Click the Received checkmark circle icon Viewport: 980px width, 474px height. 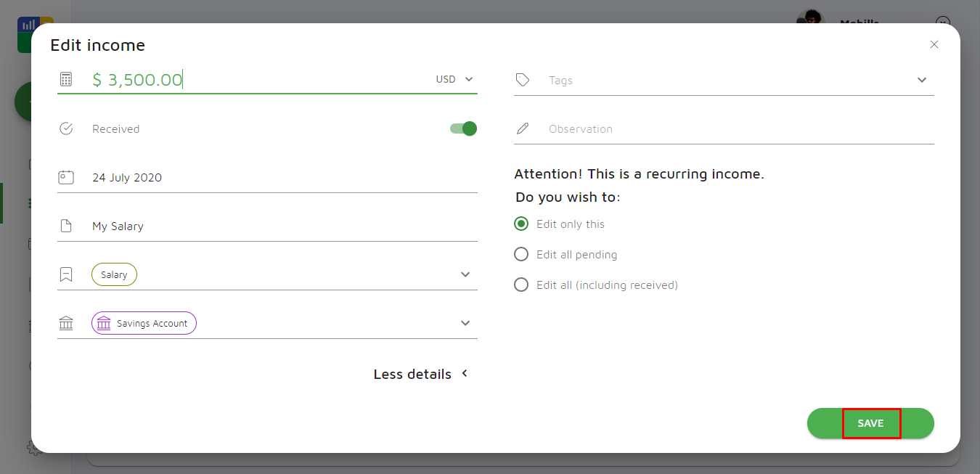(66, 128)
